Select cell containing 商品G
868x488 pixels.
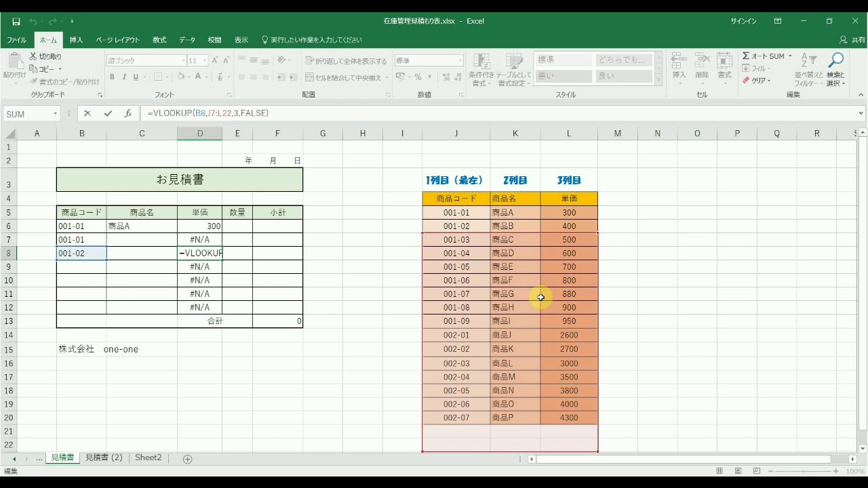pos(515,294)
